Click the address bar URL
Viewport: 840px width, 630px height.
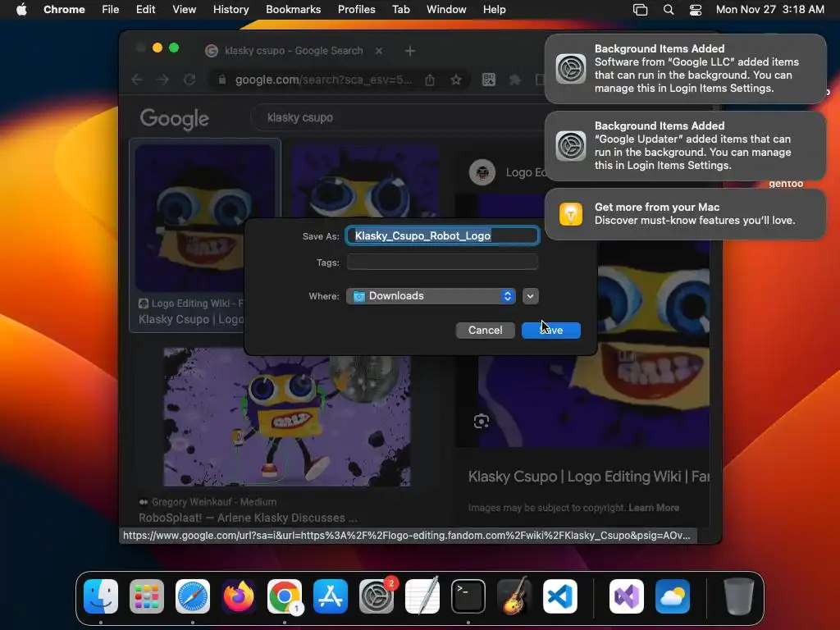tap(323, 80)
